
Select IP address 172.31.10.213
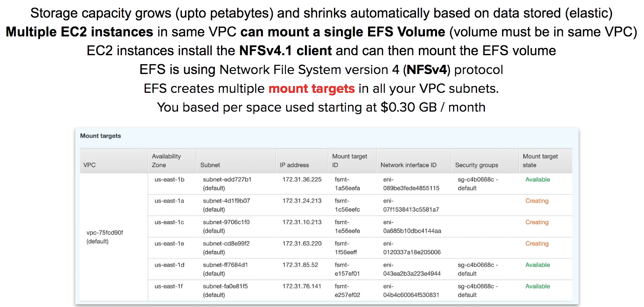(x=302, y=222)
